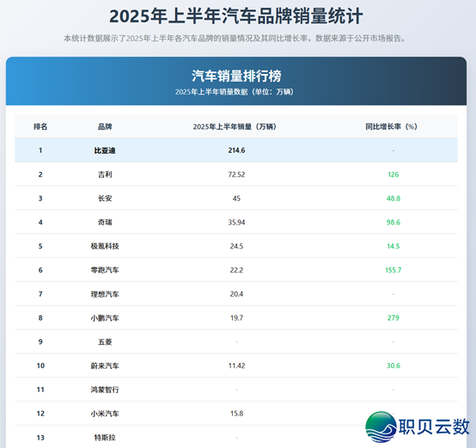
Task: Click the 排名 column header
Action: (x=40, y=126)
